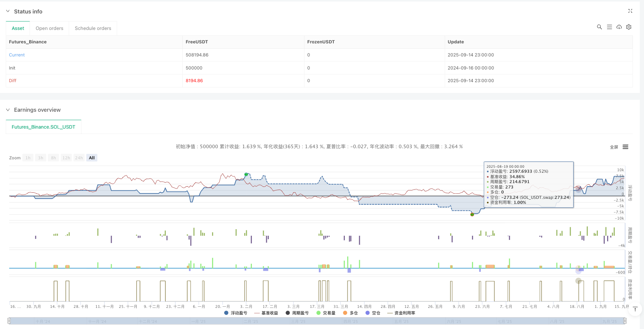The image size is (644, 329).
Task: Open the chart hamburger menu icon
Action: pos(625,147)
